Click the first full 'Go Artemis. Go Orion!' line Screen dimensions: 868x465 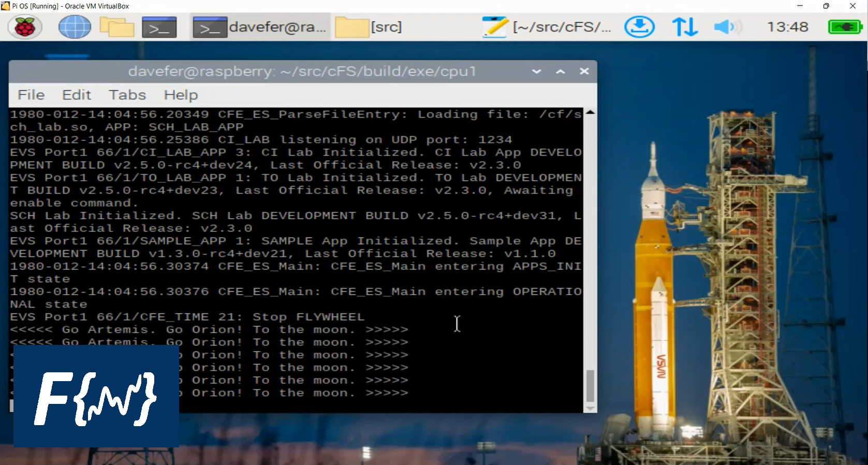tap(209, 330)
